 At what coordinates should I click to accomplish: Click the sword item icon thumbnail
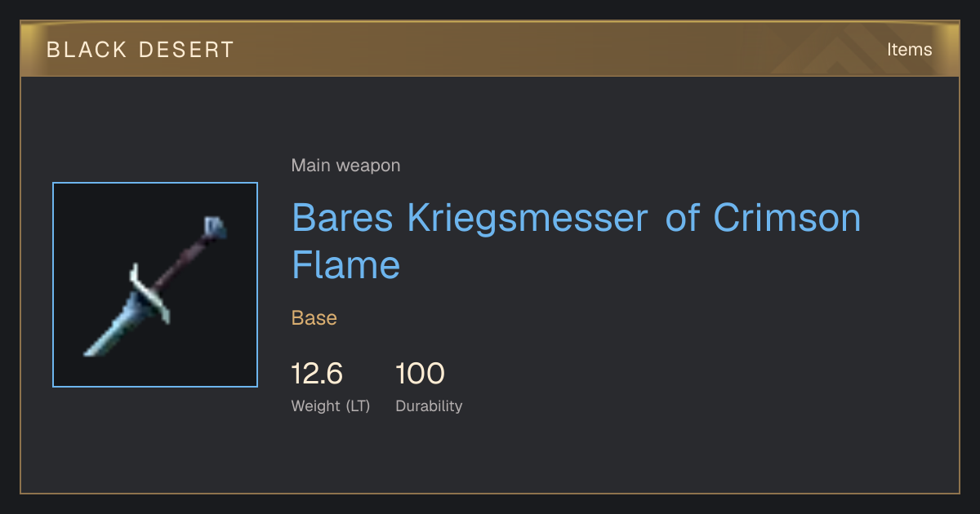pos(155,285)
